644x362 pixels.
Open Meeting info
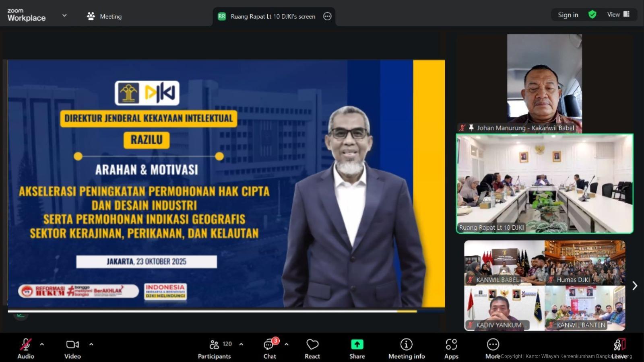point(407,349)
